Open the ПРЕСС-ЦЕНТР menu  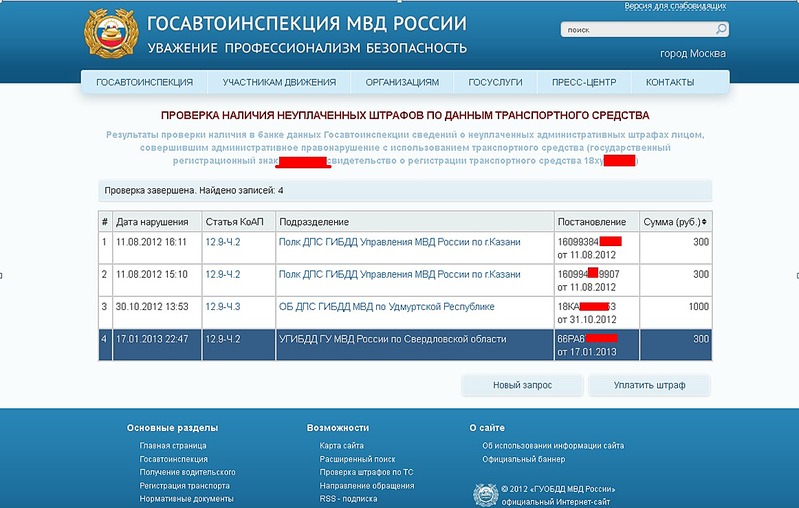tap(584, 82)
